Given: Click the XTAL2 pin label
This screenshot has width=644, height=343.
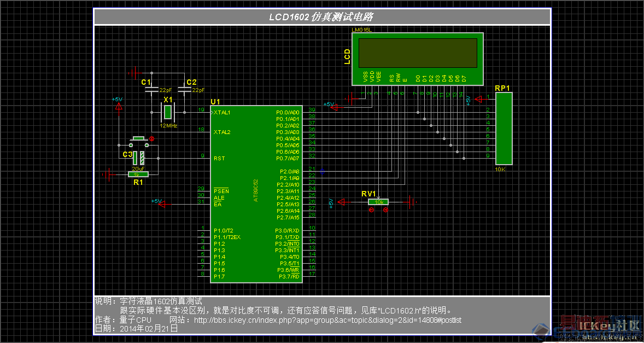Looking at the screenshot, I should pyautogui.click(x=222, y=132).
